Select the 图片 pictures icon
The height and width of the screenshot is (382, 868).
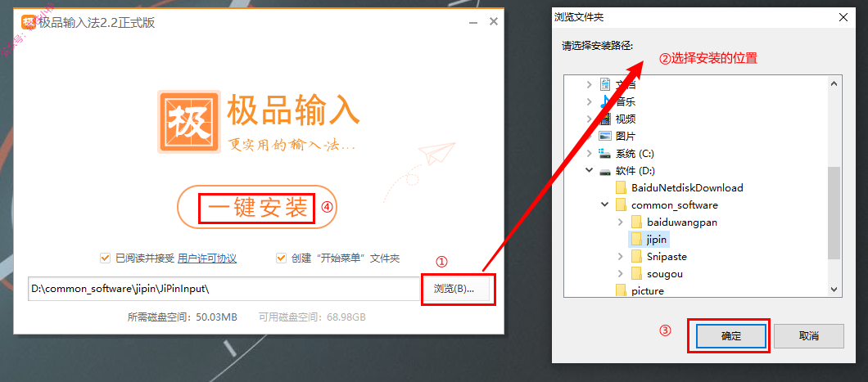point(606,136)
